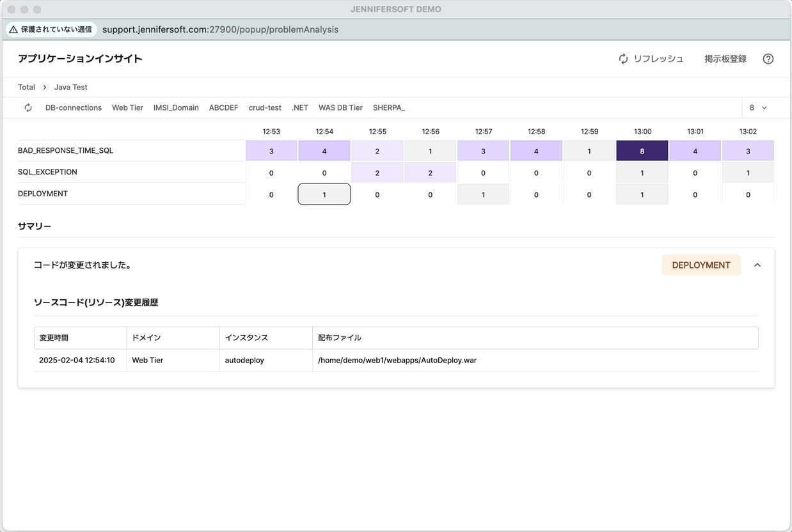Go to Total in the breadcrumb
792x532 pixels.
click(x=26, y=87)
